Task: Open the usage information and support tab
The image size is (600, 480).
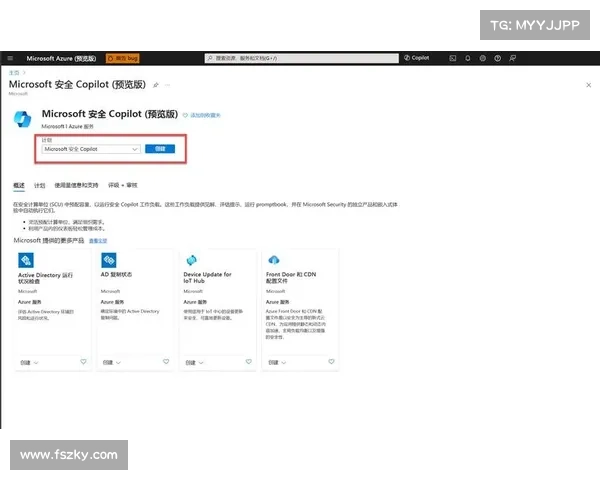Action: click(76, 185)
